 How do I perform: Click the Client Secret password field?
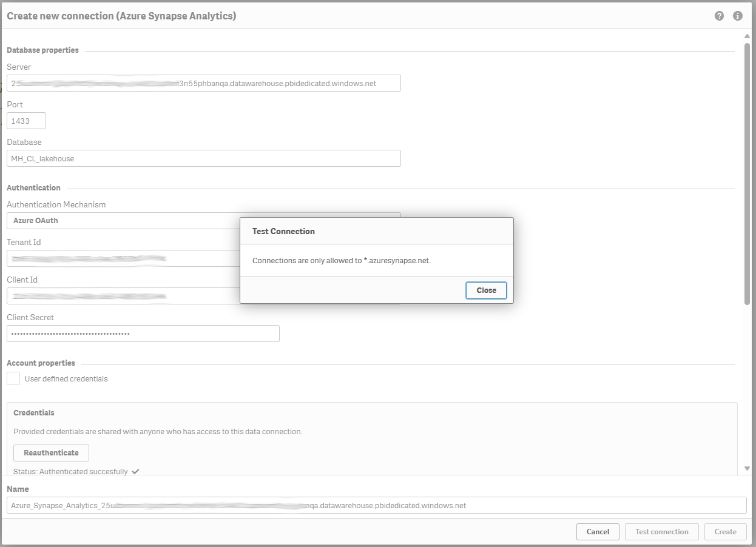[143, 334]
